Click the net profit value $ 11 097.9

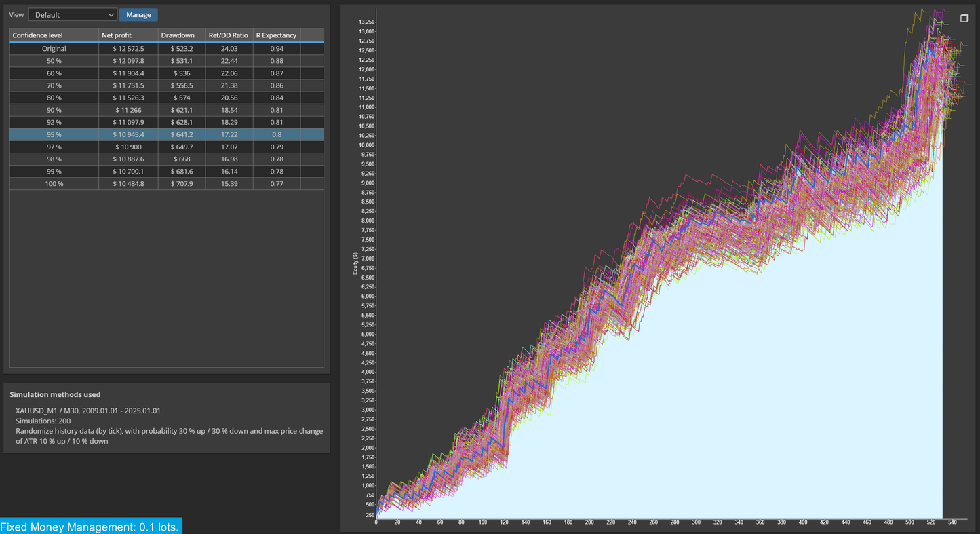point(128,122)
